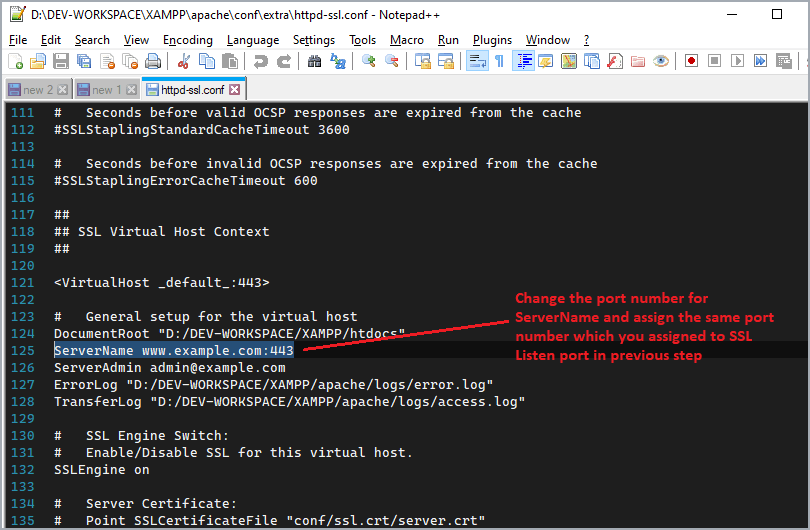Open the Encoding menu
The image size is (810, 530).
[x=188, y=40]
